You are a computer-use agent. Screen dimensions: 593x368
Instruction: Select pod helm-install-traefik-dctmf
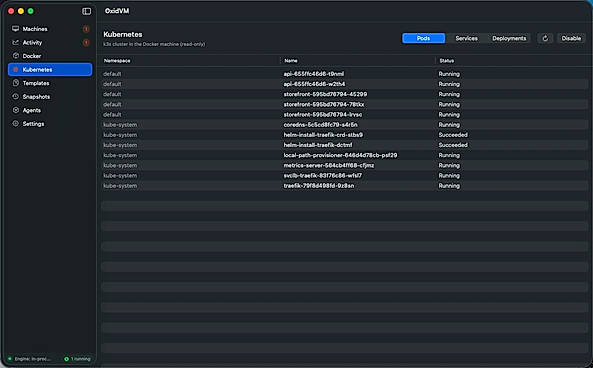point(344,145)
